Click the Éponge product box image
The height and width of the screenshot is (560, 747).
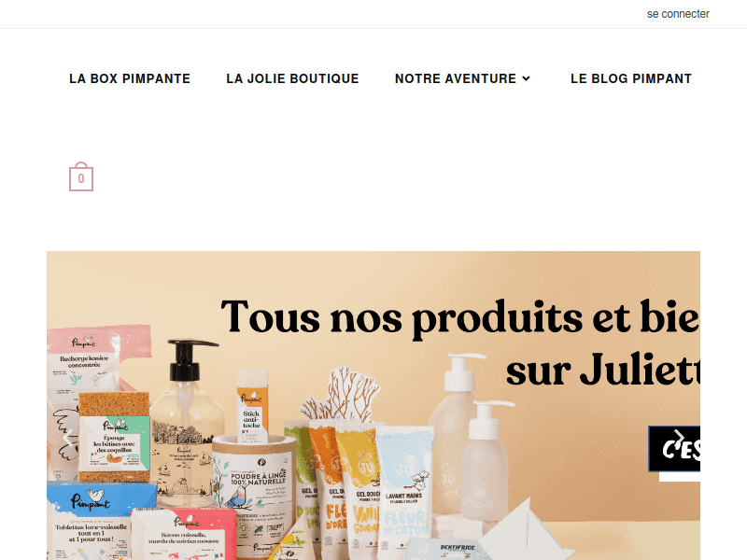114,438
